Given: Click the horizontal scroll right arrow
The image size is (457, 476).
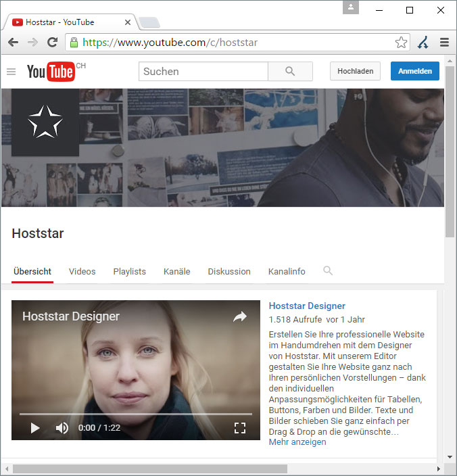Looking at the screenshot, I should point(438,469).
